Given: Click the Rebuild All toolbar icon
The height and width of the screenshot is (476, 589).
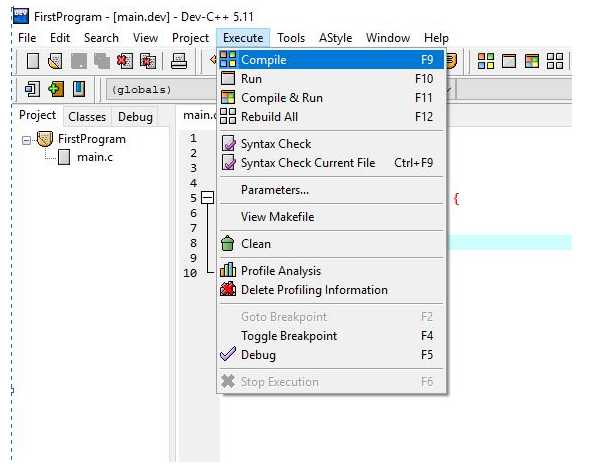Looking at the screenshot, I should click(x=555, y=61).
